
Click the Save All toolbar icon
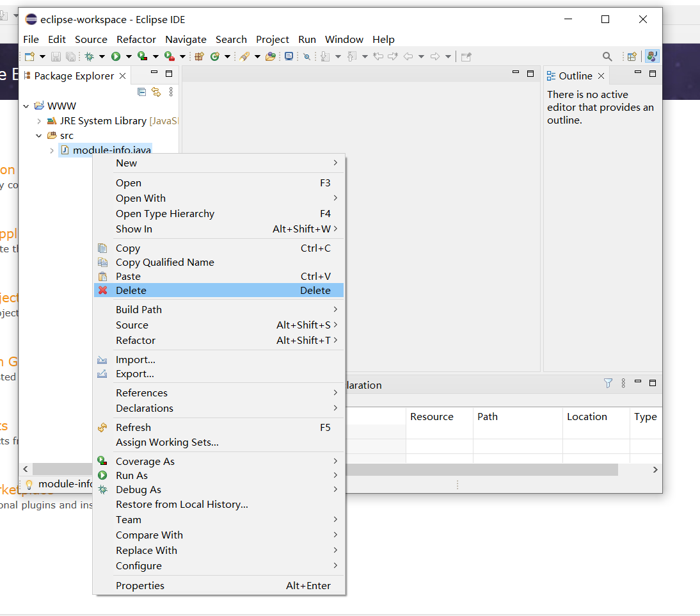(70, 57)
